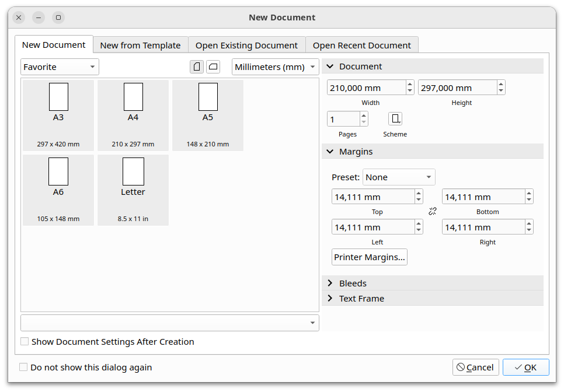Open the Millimeters unit dropdown

pyautogui.click(x=275, y=67)
